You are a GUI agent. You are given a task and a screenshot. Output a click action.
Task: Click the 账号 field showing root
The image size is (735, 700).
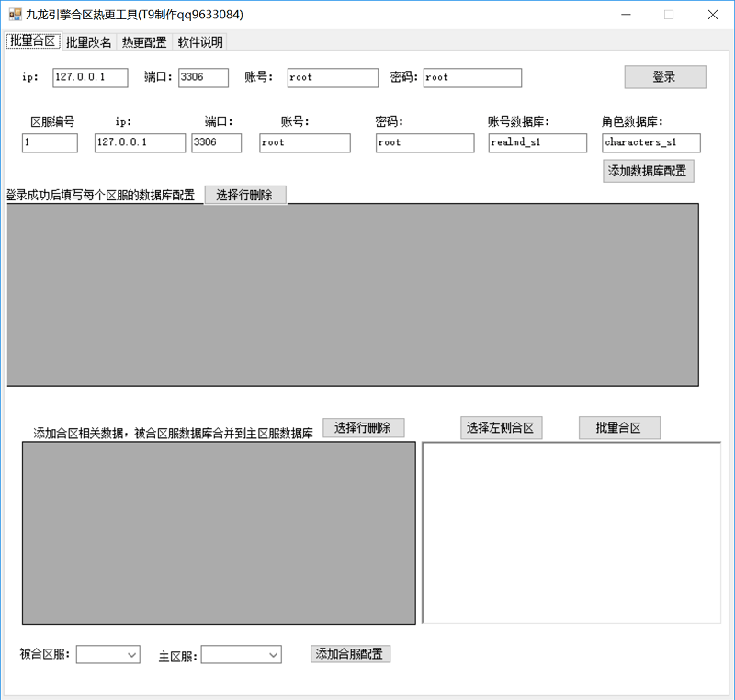click(332, 77)
